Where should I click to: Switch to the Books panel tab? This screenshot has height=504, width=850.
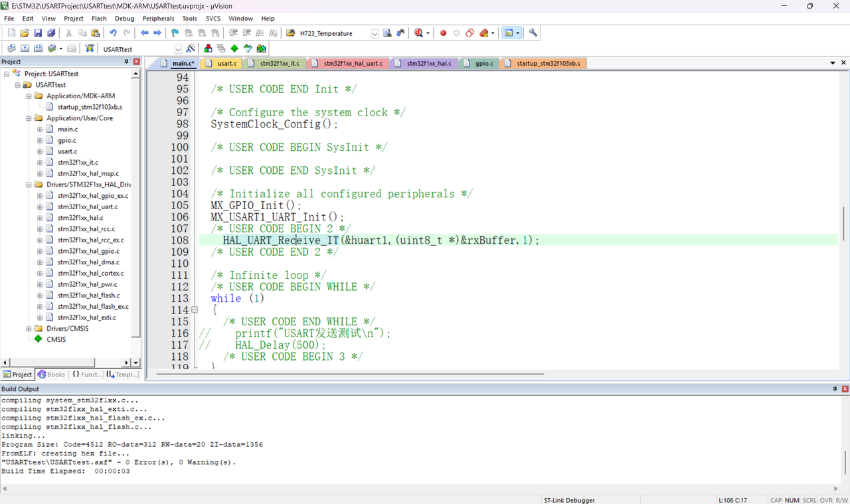pyautogui.click(x=52, y=375)
